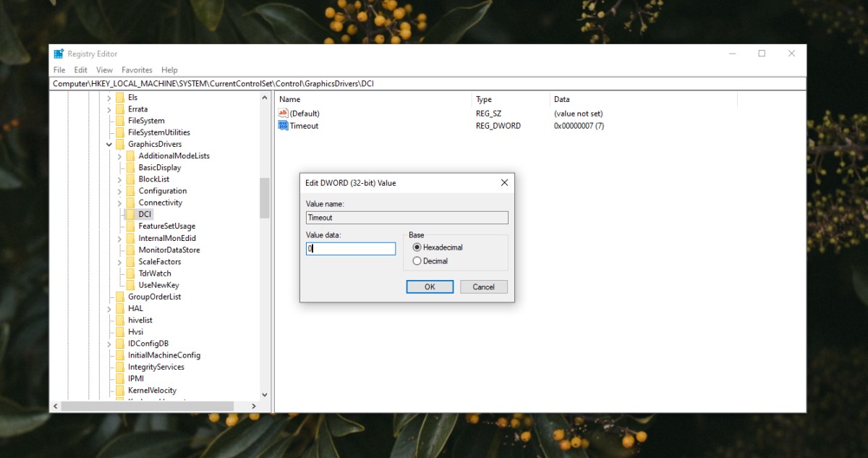Image resolution: width=868 pixels, height=458 pixels.
Task: Cancel the Edit DWORD dialog
Action: [483, 287]
